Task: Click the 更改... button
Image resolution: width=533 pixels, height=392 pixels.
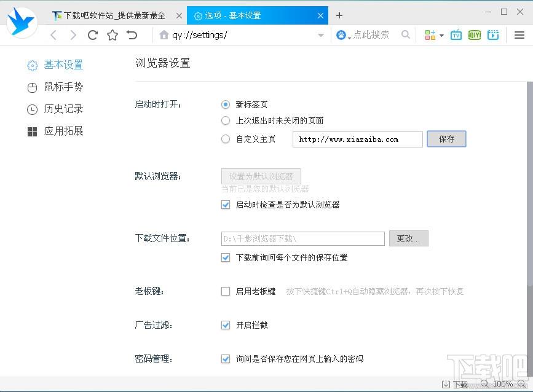Action: (x=409, y=238)
